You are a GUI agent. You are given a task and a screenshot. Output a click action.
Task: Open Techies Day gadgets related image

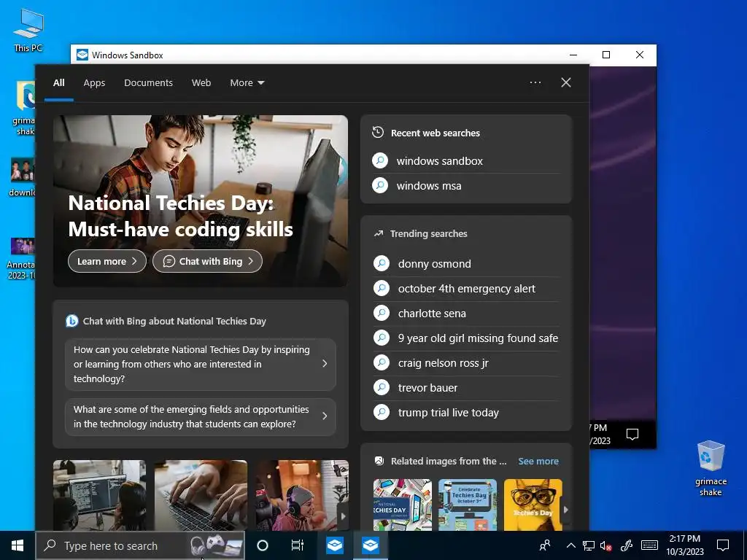point(403,505)
